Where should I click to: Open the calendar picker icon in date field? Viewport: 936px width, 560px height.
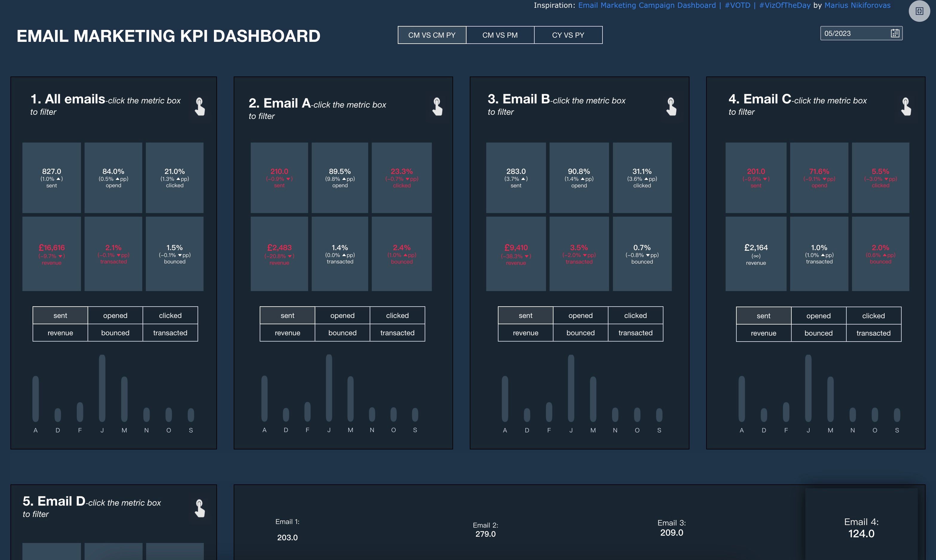[895, 33]
